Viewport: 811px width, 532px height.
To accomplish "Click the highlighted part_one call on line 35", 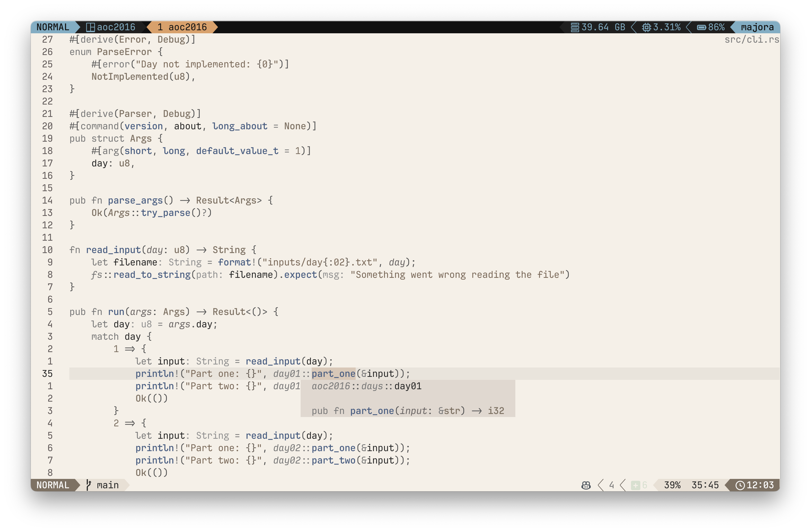I will [333, 374].
